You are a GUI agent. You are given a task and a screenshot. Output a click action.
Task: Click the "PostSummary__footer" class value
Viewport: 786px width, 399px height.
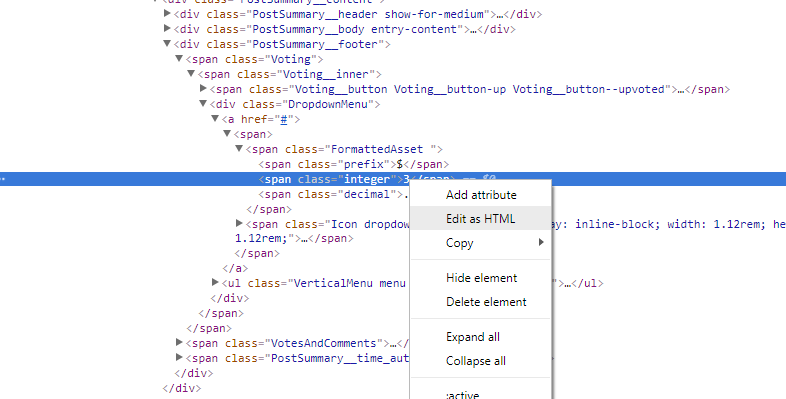tap(315, 44)
